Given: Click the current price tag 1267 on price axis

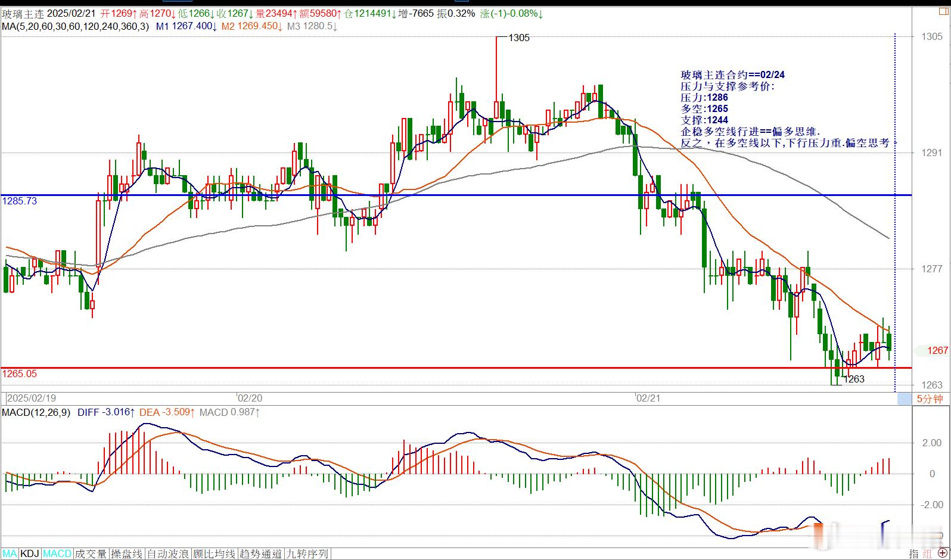Looking at the screenshot, I should (x=938, y=350).
